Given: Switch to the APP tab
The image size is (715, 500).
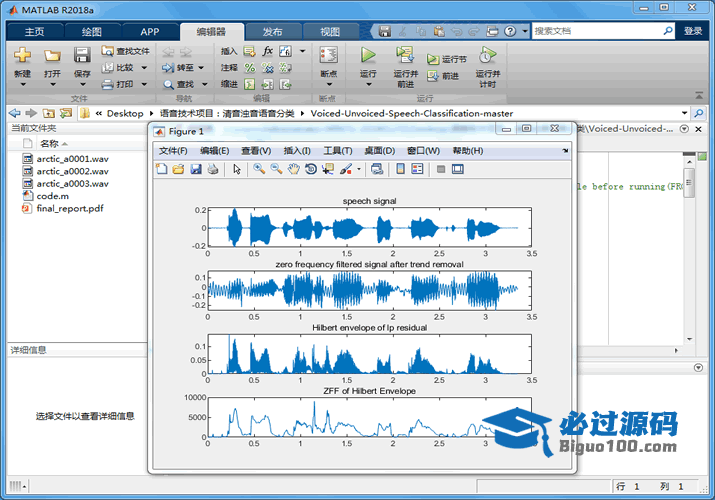Looking at the screenshot, I should (150, 32).
